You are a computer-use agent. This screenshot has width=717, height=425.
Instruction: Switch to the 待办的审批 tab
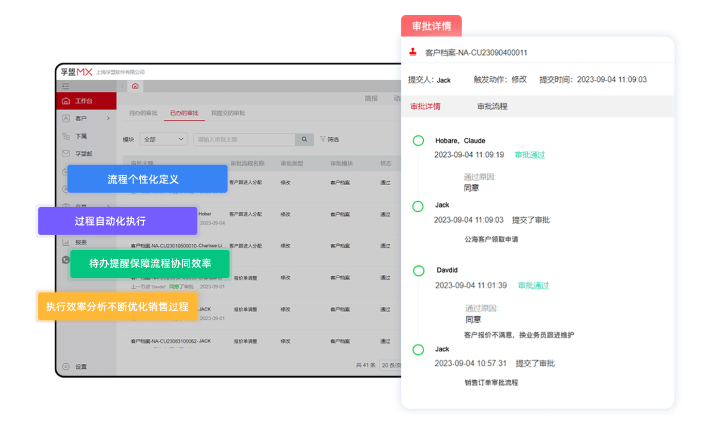coord(143,113)
